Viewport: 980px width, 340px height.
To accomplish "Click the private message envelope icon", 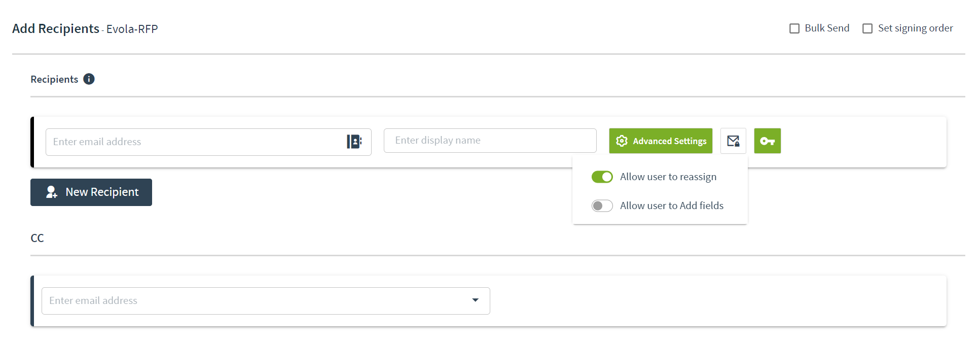I will [733, 141].
